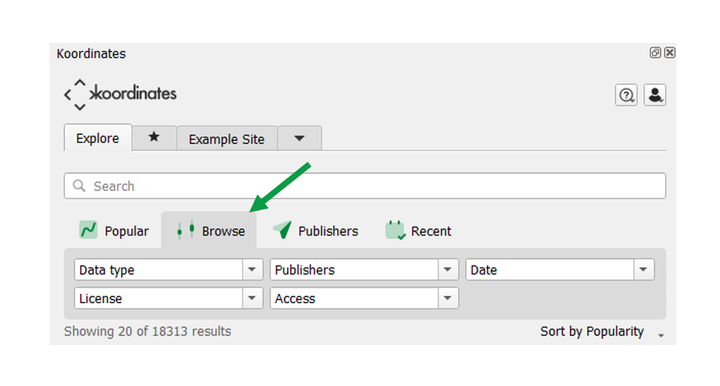This screenshot has width=720, height=386.
Task: Open the Publishers filter combo box
Action: click(x=364, y=269)
